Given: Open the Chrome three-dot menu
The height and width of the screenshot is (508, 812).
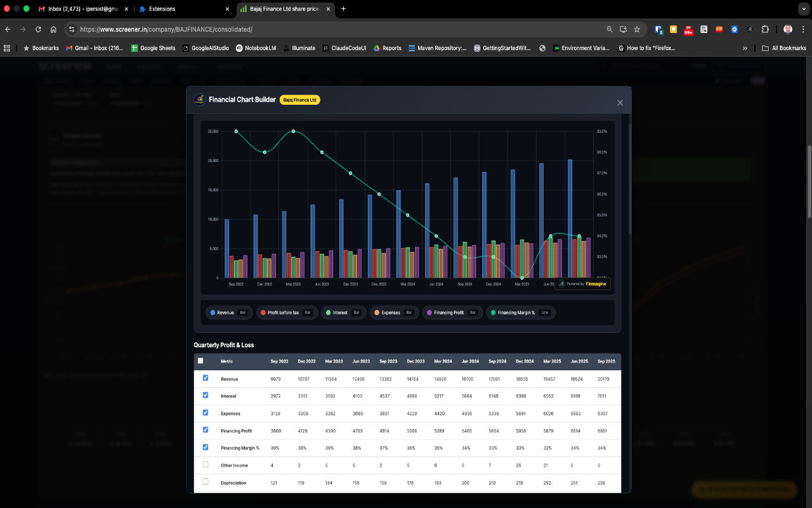Looking at the screenshot, I should pyautogui.click(x=803, y=29).
